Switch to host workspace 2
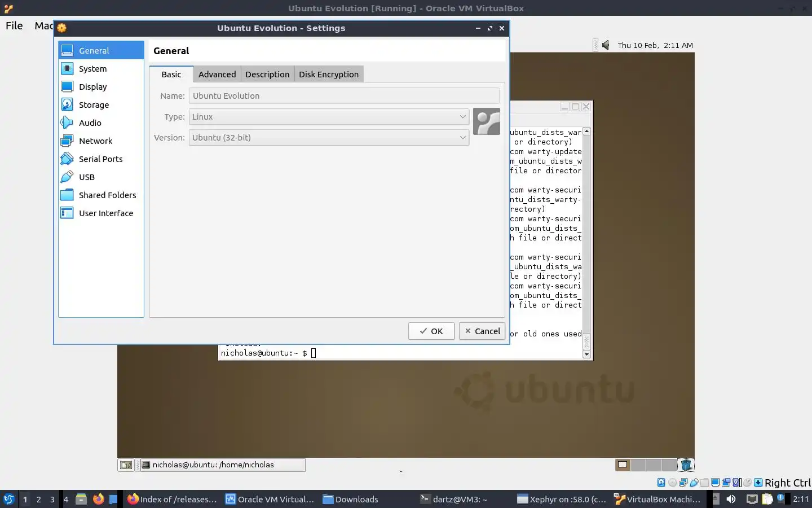Image resolution: width=812 pixels, height=508 pixels. (38, 499)
